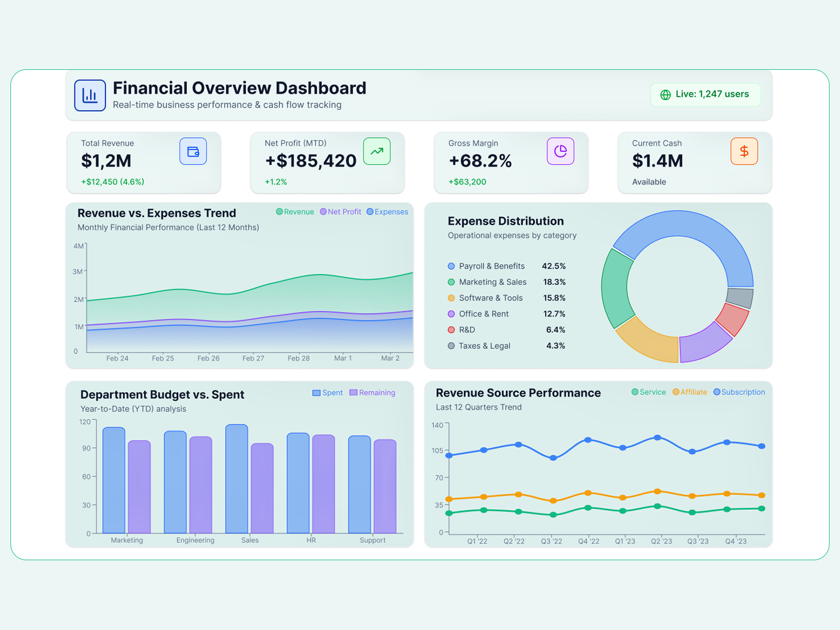Hide the Subscription line via its legend toggle
The height and width of the screenshot is (630, 840).
739,392
